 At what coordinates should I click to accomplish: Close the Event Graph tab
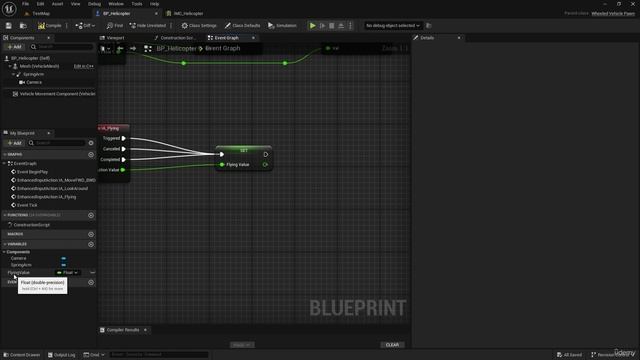point(253,38)
